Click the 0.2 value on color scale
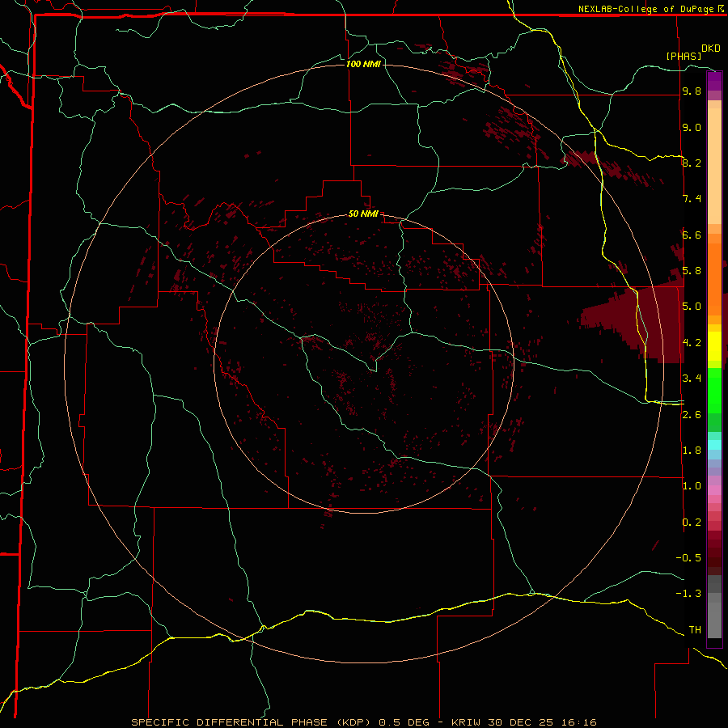728x728 pixels. pos(692,523)
